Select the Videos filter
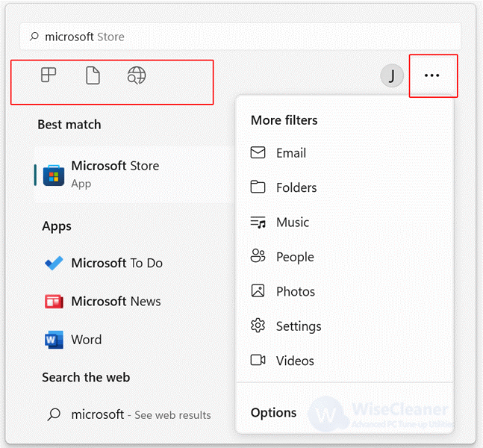Image resolution: width=483 pixels, height=448 pixels. click(x=344, y=361)
